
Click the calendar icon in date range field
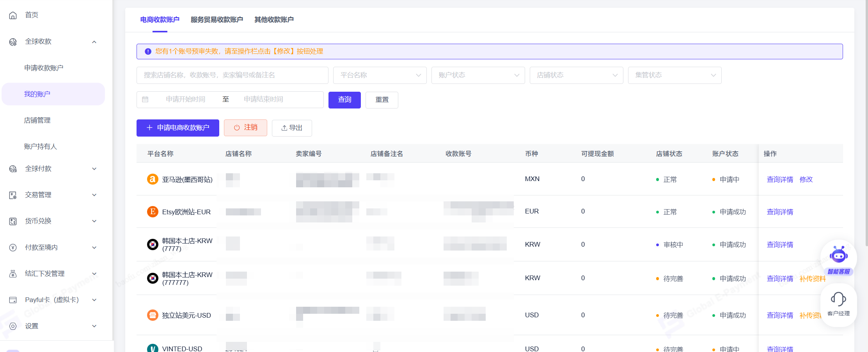145,100
